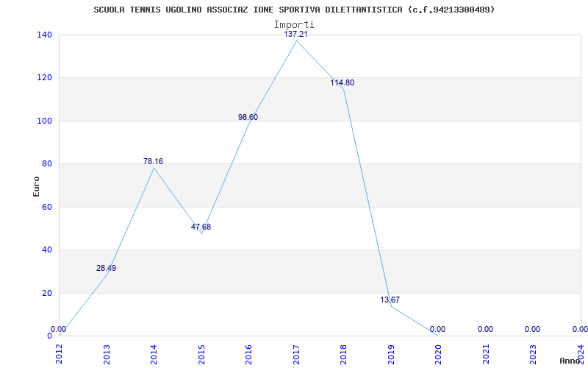Viewport: 588px width, 368px height.
Task: Select the 98.60 data label
Action: click(248, 117)
